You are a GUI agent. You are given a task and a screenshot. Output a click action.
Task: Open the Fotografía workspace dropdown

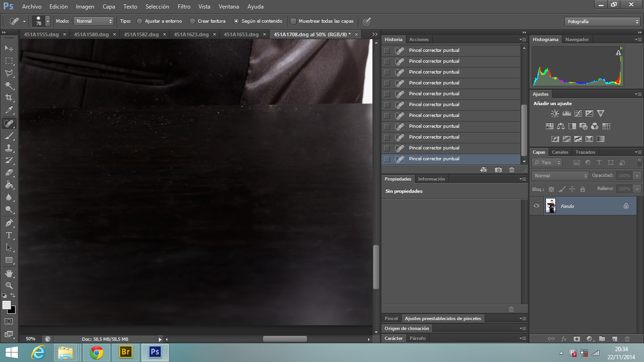(x=603, y=21)
